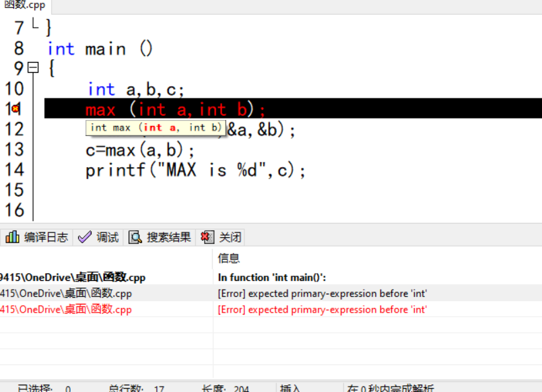Select the "In function 'int main()':" message row
This screenshot has width=542, height=392.
point(272,277)
